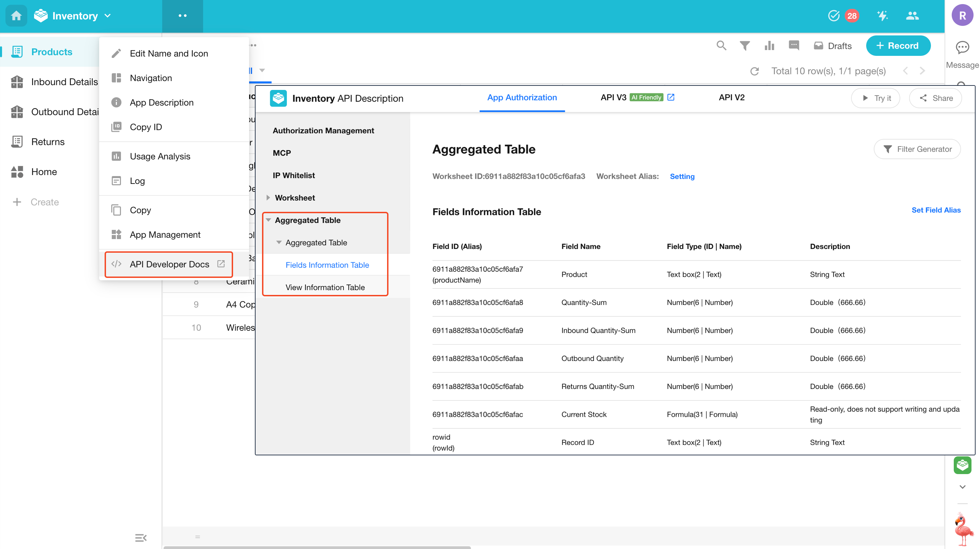980x549 pixels.
Task: Select View Information Table tree item
Action: (325, 287)
